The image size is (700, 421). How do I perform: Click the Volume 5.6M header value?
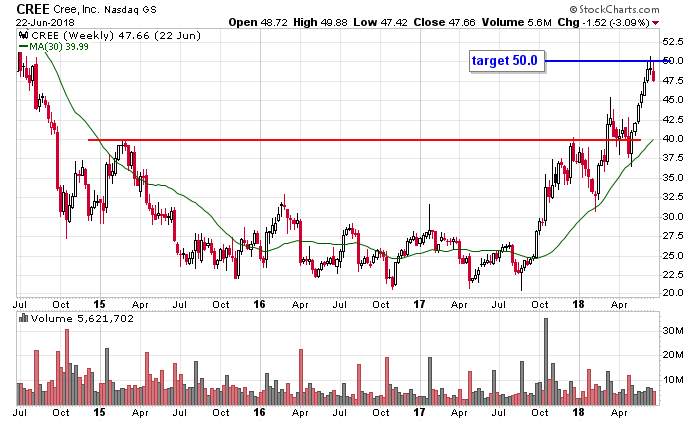pyautogui.click(x=516, y=22)
